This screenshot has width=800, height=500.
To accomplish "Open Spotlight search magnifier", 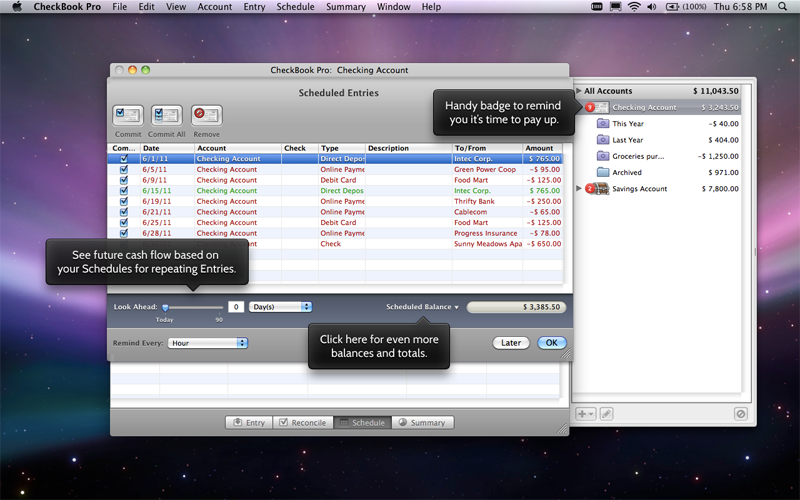I will 783,7.
